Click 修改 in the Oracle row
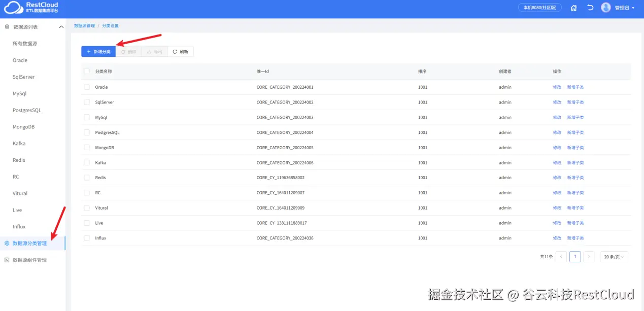The width and height of the screenshot is (644, 311). (557, 87)
